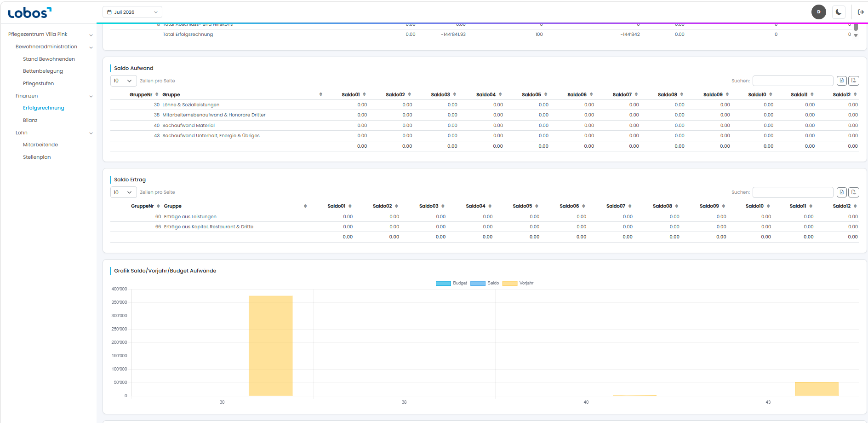Sort Saldo Ertrag table by Saldo06
Viewport: 868px width, 423px height.
point(572,206)
